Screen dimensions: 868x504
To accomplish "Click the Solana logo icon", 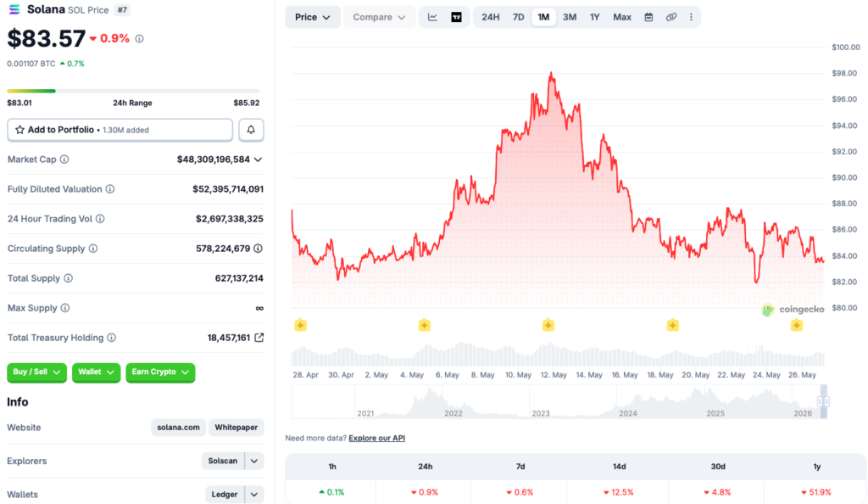I will 14,9.
